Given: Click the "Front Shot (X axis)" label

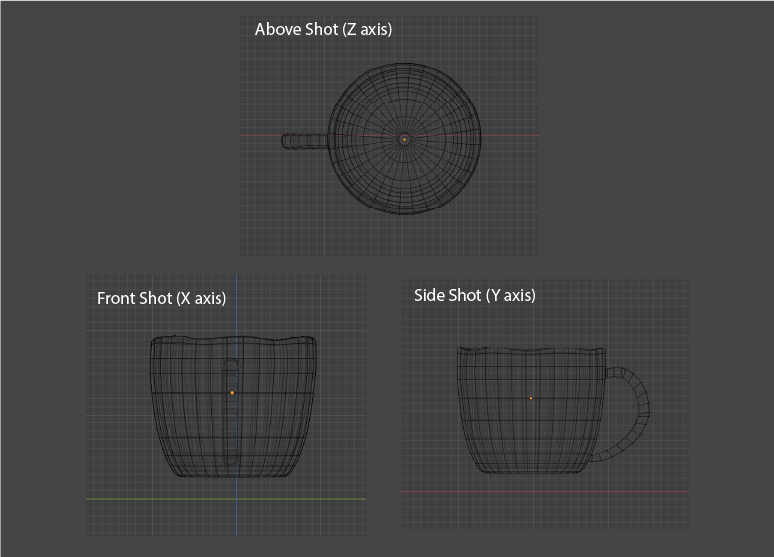Looking at the screenshot, I should 161,298.
